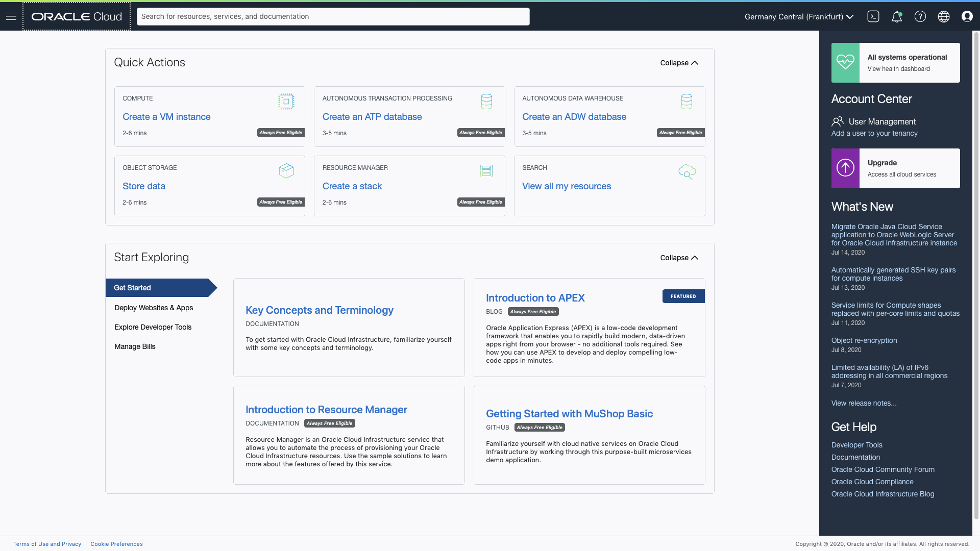This screenshot has height=551, width=980.
Task: Open the user profile avatar icon
Action: (x=967, y=16)
